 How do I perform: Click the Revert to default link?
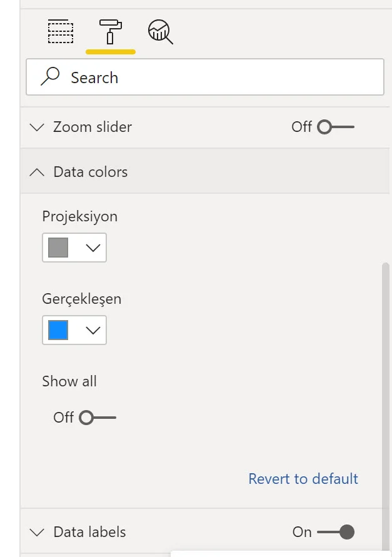(303, 479)
